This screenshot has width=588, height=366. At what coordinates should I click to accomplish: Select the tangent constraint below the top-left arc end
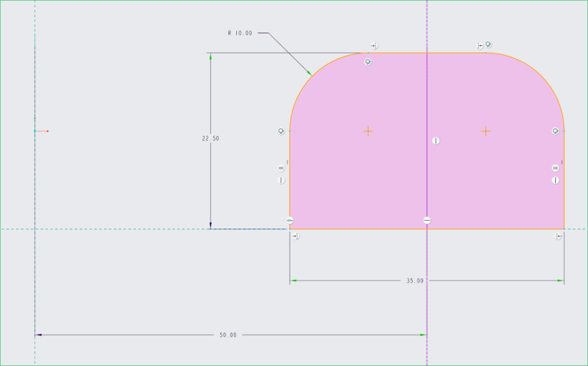pos(368,61)
